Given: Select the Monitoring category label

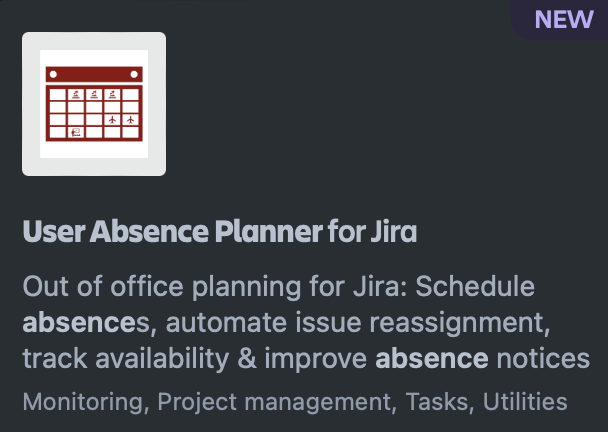Looking at the screenshot, I should click(84, 402).
